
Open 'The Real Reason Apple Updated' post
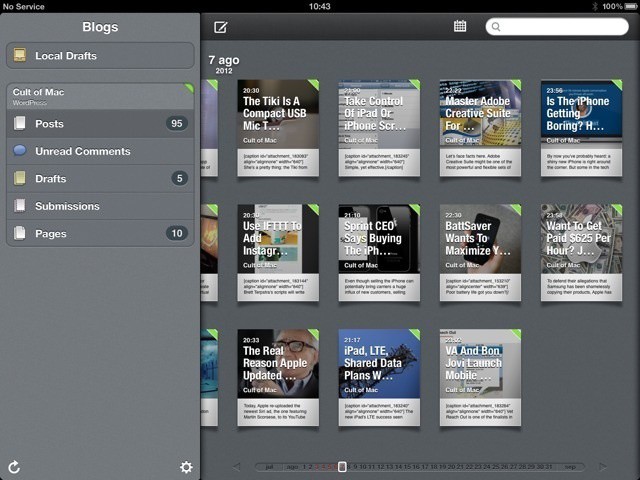click(278, 377)
